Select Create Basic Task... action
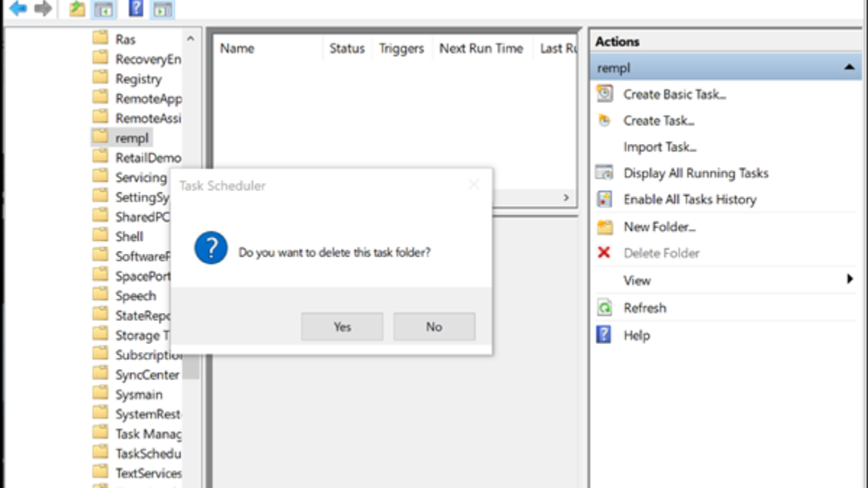The image size is (868, 488). click(675, 94)
